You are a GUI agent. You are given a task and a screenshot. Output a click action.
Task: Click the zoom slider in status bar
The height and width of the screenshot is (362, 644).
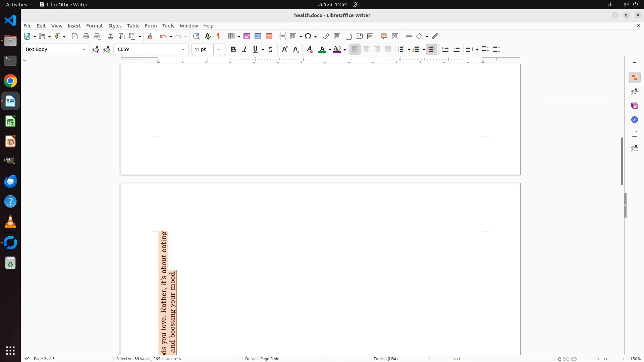tap(605, 359)
